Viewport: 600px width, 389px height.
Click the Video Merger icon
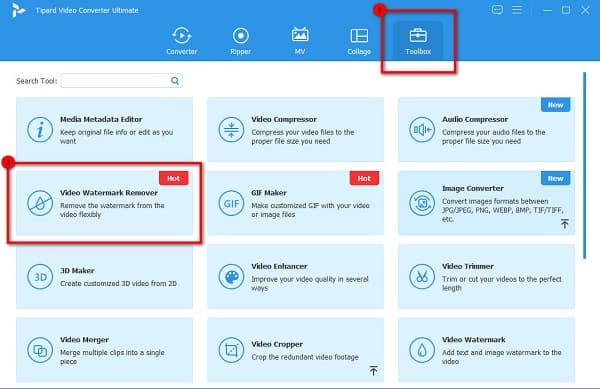[x=40, y=350]
